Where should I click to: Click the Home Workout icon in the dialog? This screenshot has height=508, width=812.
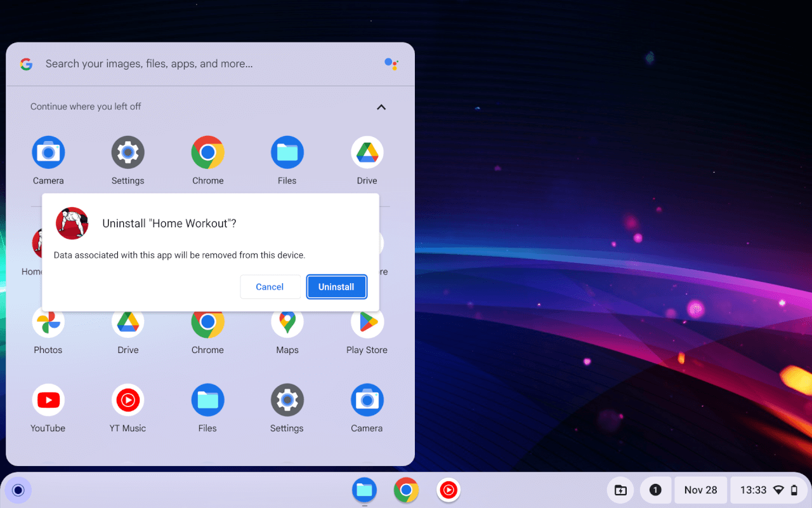coord(72,224)
